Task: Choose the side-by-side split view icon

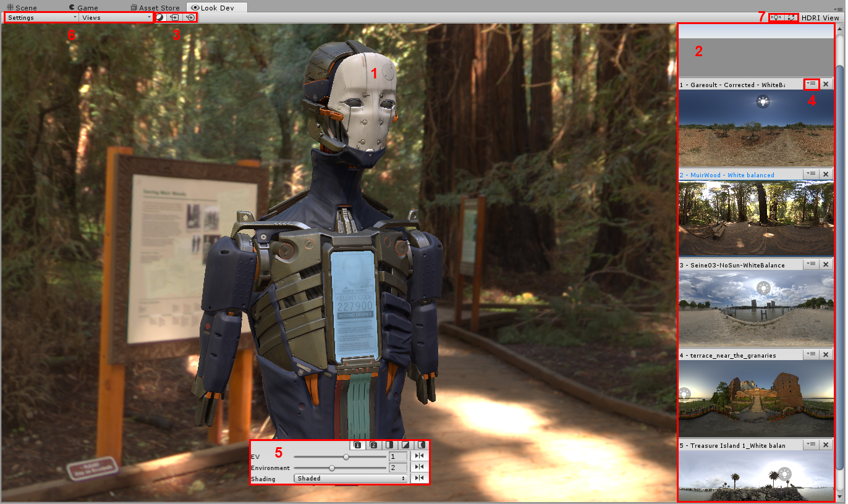Action: (x=389, y=445)
